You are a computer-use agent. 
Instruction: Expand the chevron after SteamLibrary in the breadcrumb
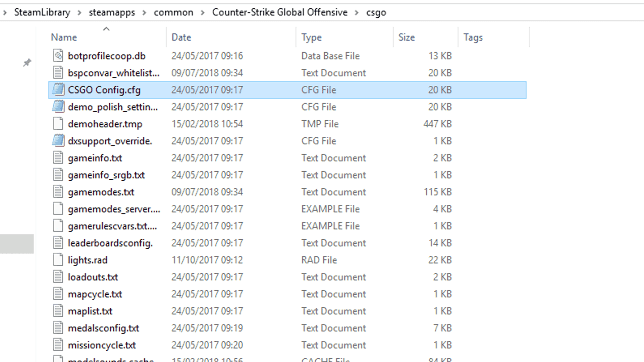click(79, 13)
